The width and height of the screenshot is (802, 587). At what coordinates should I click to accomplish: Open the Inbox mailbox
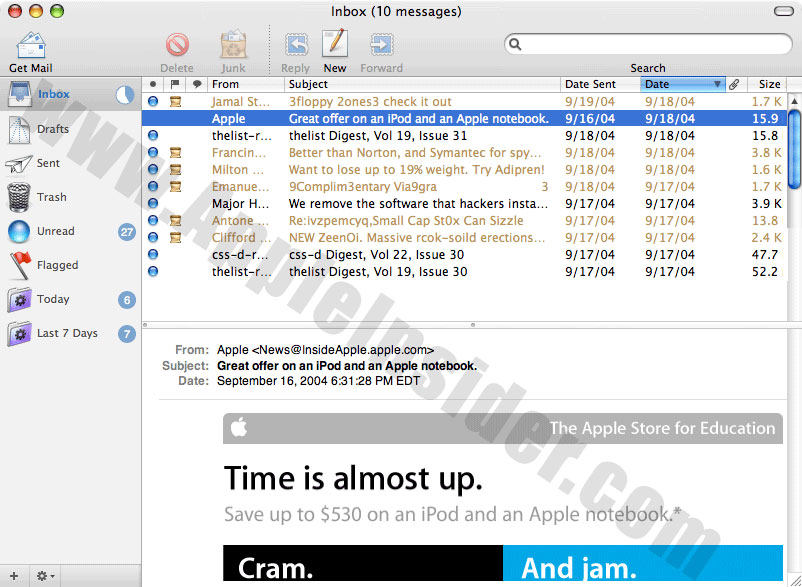pyautogui.click(x=71, y=94)
